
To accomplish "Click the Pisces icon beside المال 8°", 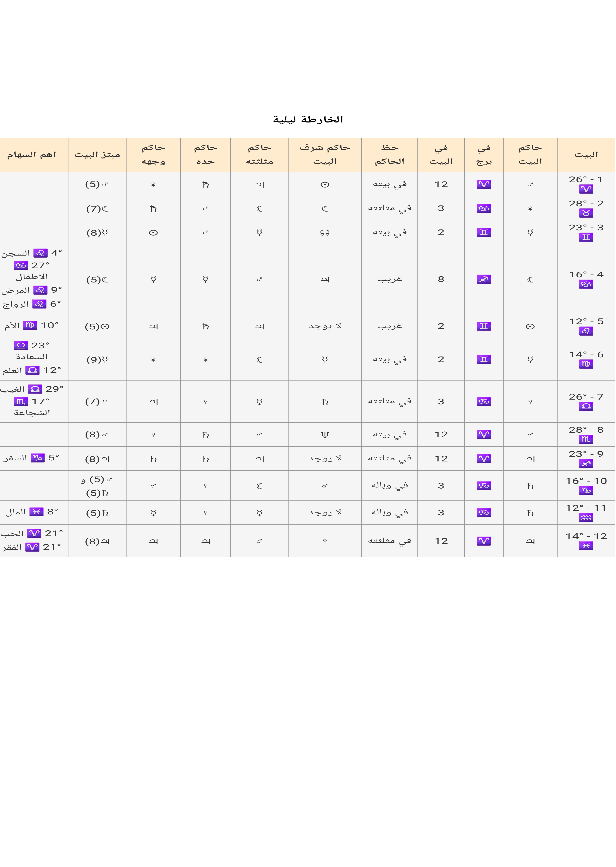I will tap(36, 512).
